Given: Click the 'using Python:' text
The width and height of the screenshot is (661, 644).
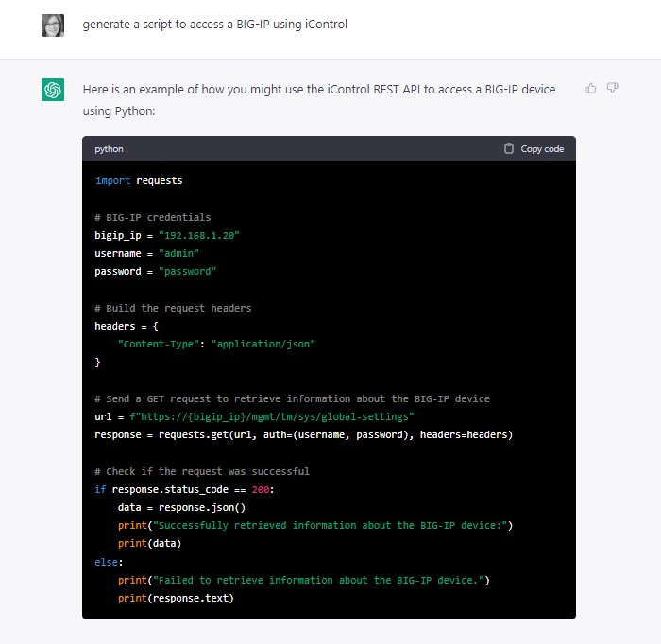Looking at the screenshot, I should [119, 111].
